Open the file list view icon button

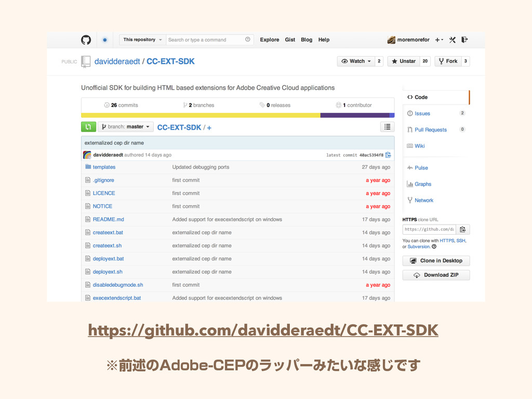point(387,127)
